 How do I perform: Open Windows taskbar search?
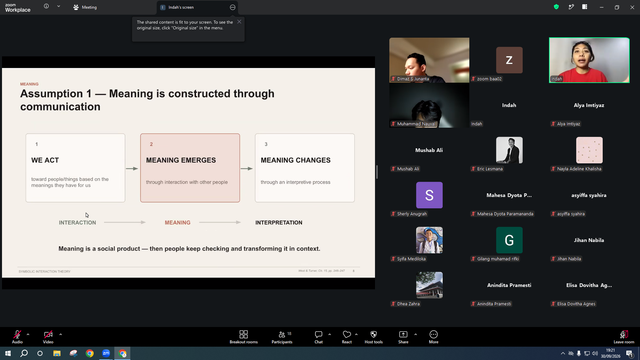(x=24, y=353)
